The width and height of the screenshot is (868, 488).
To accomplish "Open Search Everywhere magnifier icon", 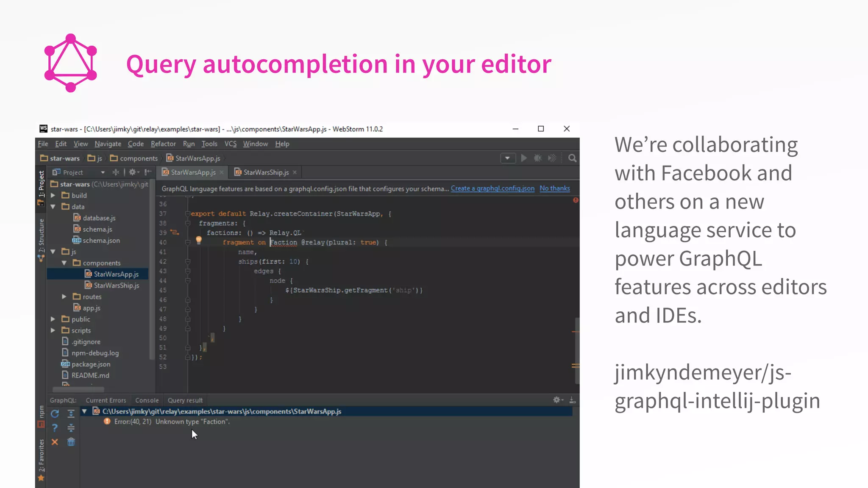I will click(572, 158).
